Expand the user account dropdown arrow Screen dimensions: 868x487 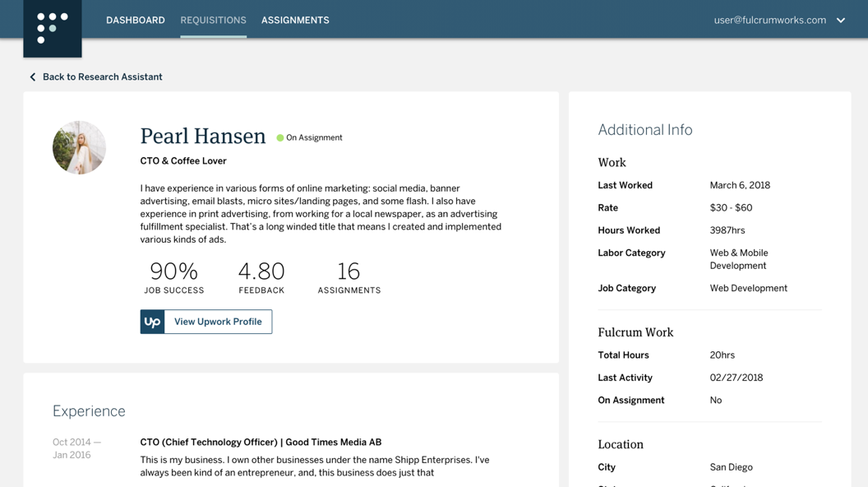tap(841, 21)
